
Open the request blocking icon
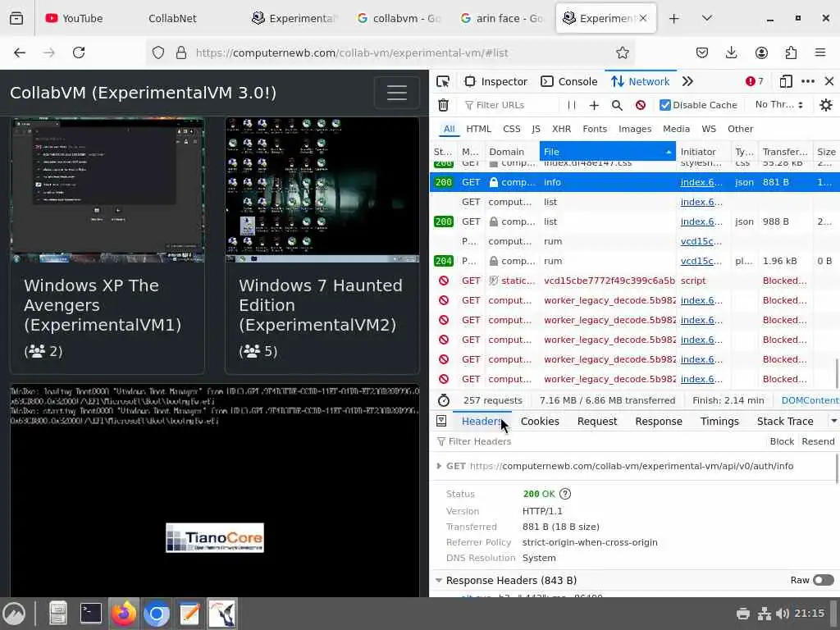pyautogui.click(x=641, y=105)
